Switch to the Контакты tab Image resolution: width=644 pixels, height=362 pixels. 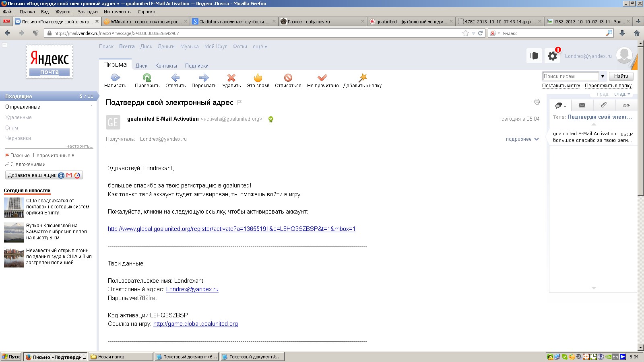[166, 66]
